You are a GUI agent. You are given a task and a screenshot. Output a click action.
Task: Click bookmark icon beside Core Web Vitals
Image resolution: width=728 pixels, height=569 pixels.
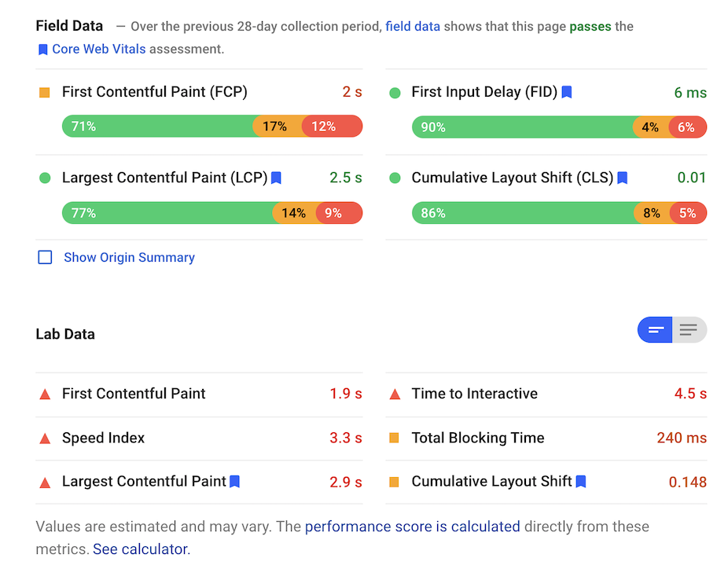[x=43, y=49]
